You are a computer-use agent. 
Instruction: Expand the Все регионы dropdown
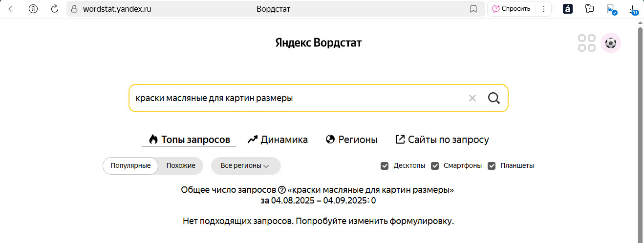246,165
